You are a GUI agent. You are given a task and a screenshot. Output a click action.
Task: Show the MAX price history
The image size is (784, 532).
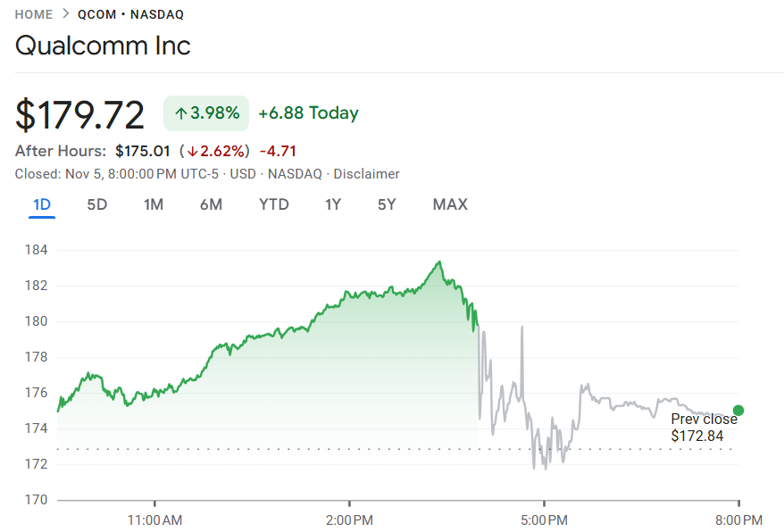pyautogui.click(x=450, y=204)
